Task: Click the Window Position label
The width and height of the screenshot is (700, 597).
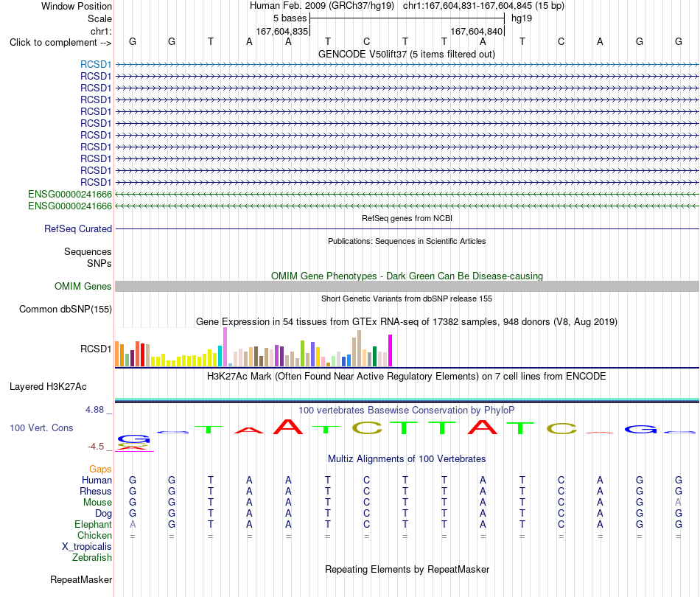Action: tap(77, 6)
